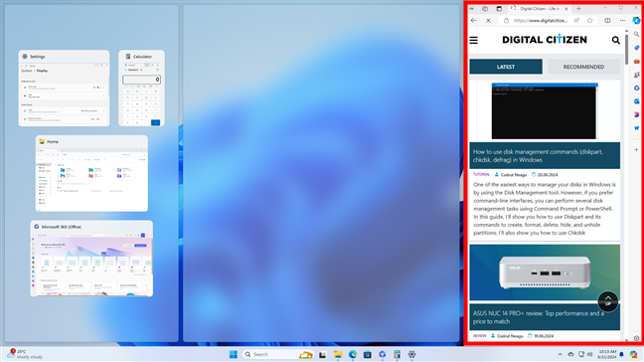Open the Edge sidebar search icon
644x362 pixels.
[x=636, y=35]
